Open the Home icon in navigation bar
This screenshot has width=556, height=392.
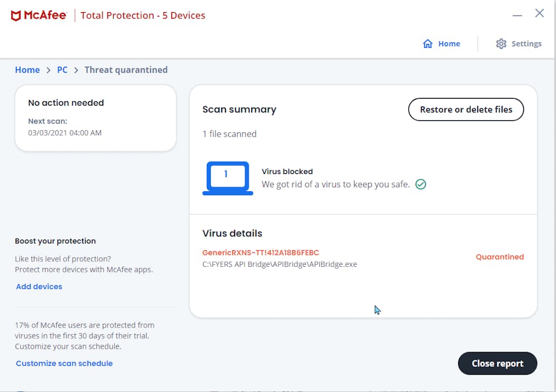tap(426, 43)
